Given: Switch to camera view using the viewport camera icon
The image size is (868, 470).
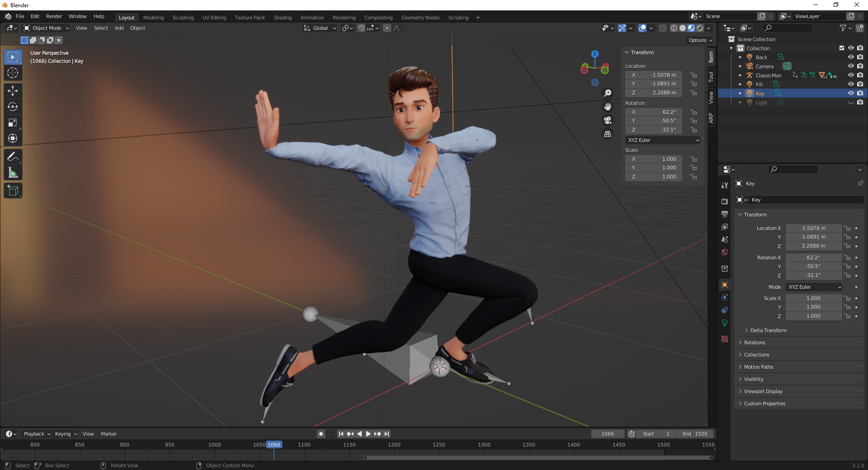Looking at the screenshot, I should pos(608,120).
